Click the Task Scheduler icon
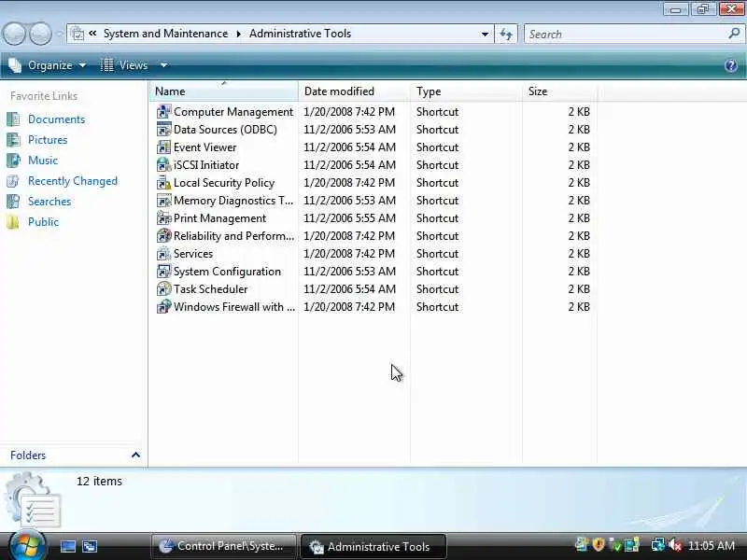747x560 pixels. point(164,289)
